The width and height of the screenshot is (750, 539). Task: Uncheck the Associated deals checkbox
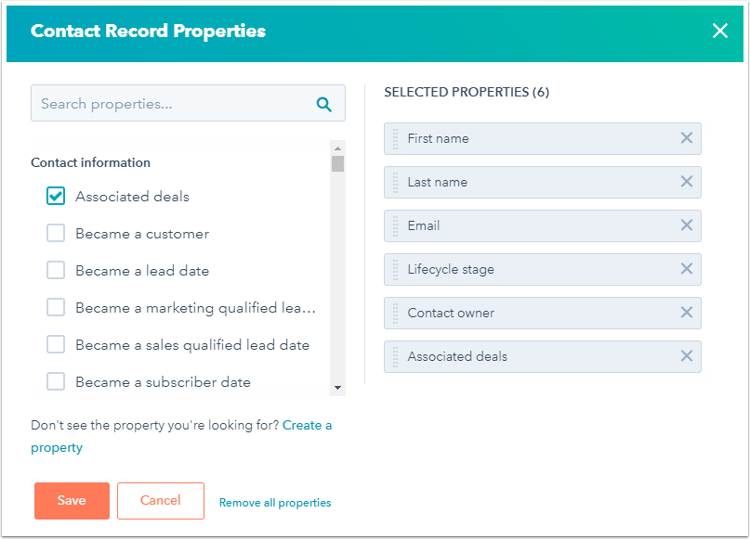point(55,196)
